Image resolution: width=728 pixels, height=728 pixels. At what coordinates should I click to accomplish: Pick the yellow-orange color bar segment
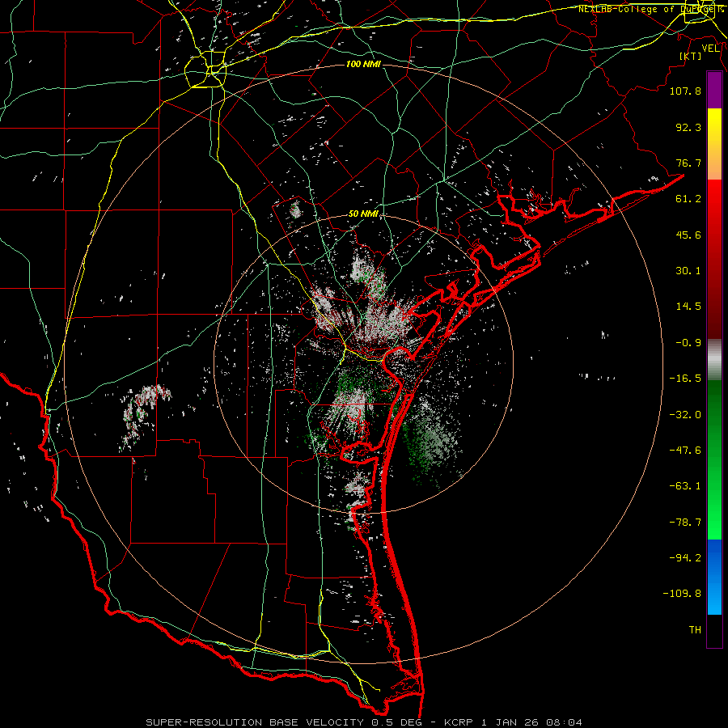pyautogui.click(x=714, y=144)
